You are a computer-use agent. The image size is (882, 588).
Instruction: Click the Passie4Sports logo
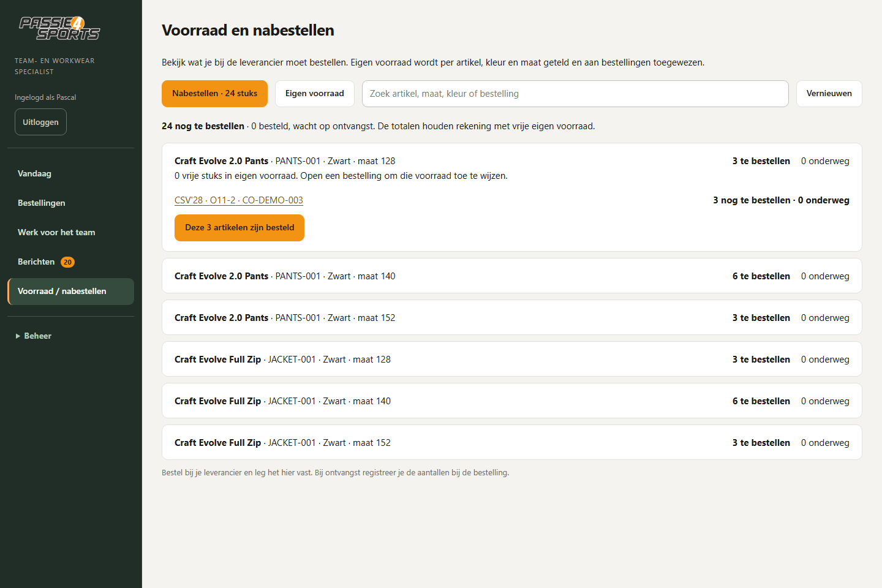[x=59, y=28]
